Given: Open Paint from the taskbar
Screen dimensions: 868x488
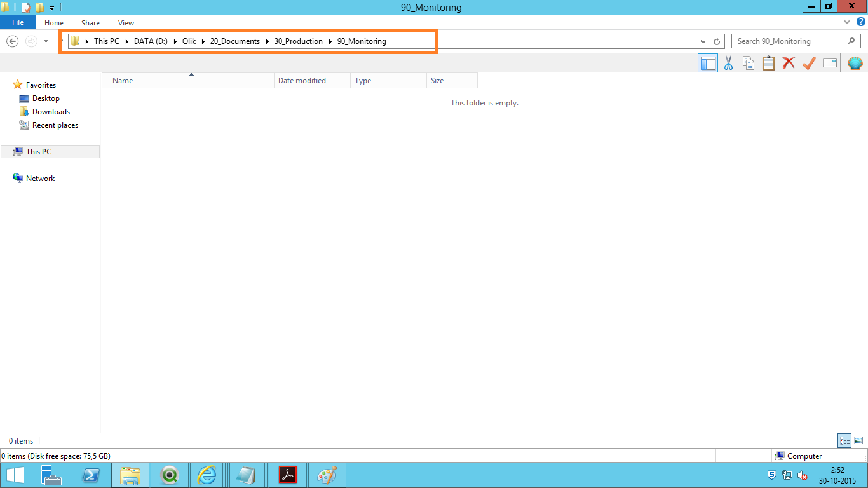Looking at the screenshot, I should 327,475.
